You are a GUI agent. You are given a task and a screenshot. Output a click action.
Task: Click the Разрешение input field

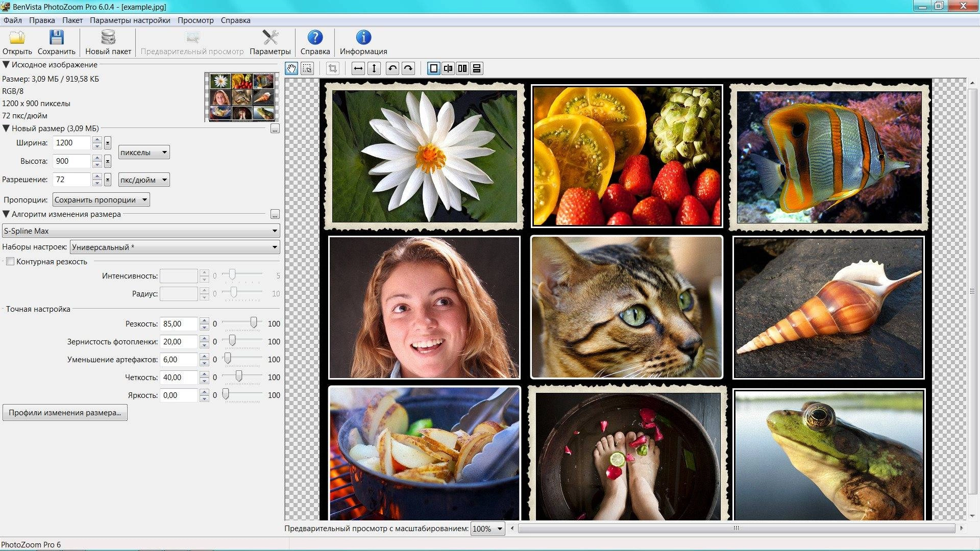point(72,180)
